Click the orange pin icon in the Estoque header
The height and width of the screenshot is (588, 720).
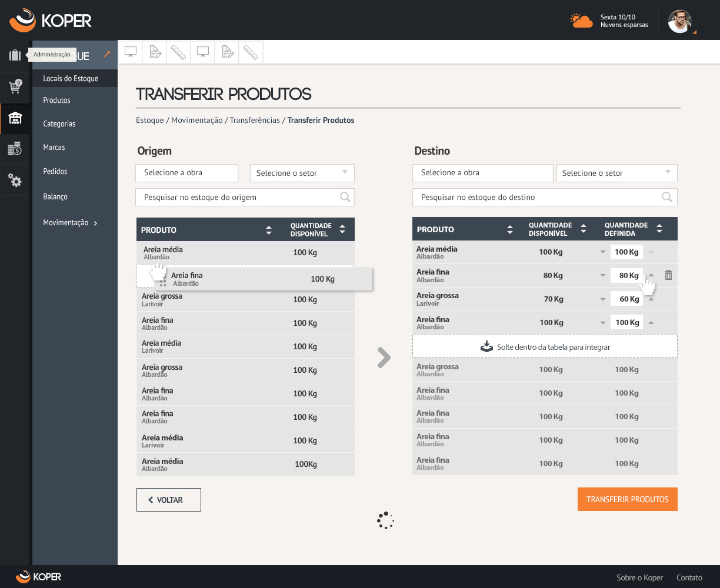pyautogui.click(x=106, y=54)
